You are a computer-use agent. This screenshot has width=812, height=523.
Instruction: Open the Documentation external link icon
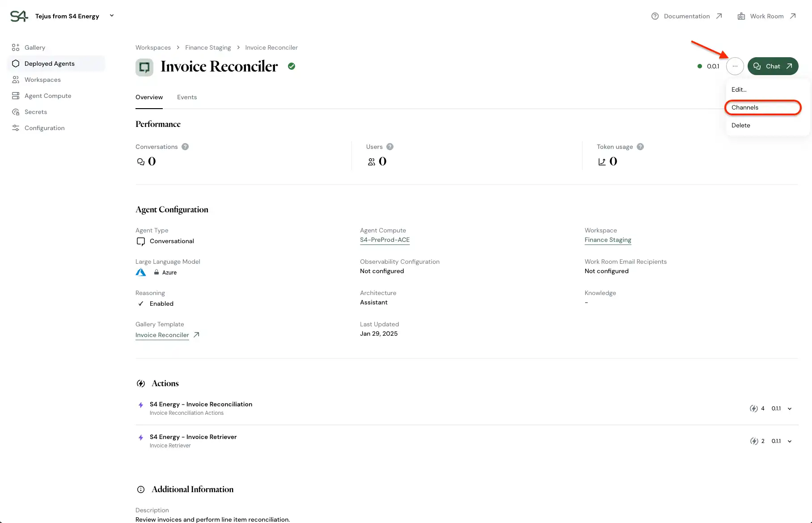(x=719, y=16)
